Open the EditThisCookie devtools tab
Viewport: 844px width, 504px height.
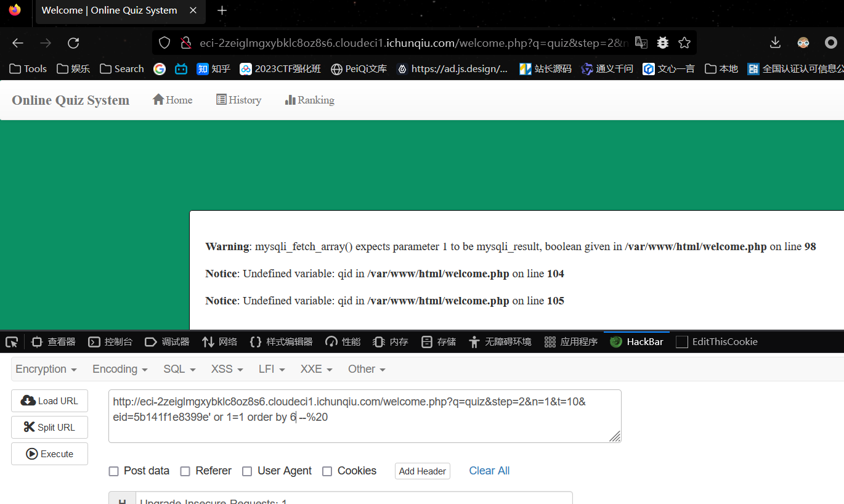716,342
